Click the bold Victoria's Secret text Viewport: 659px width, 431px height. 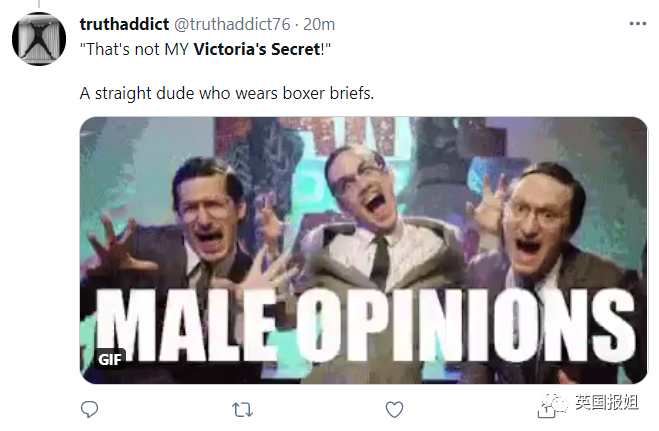point(257,49)
